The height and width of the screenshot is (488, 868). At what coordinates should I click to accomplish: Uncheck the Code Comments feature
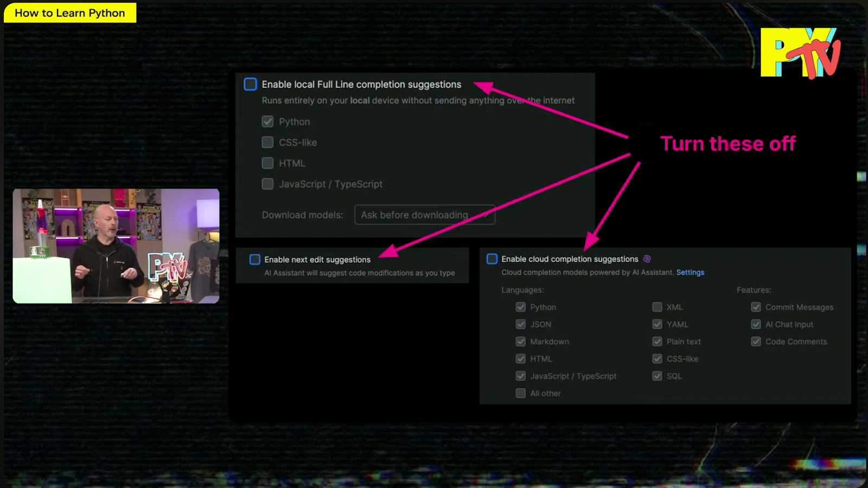[x=756, y=341]
